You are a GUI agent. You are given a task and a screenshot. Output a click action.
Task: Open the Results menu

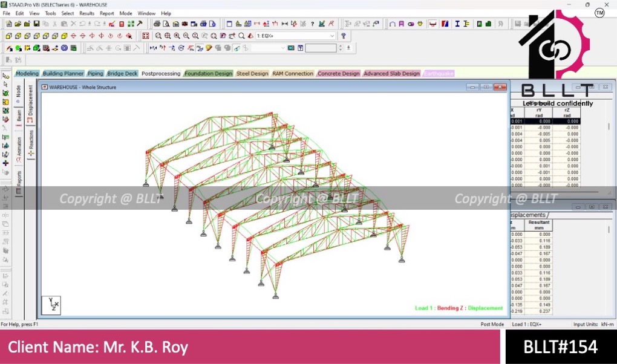coord(87,13)
